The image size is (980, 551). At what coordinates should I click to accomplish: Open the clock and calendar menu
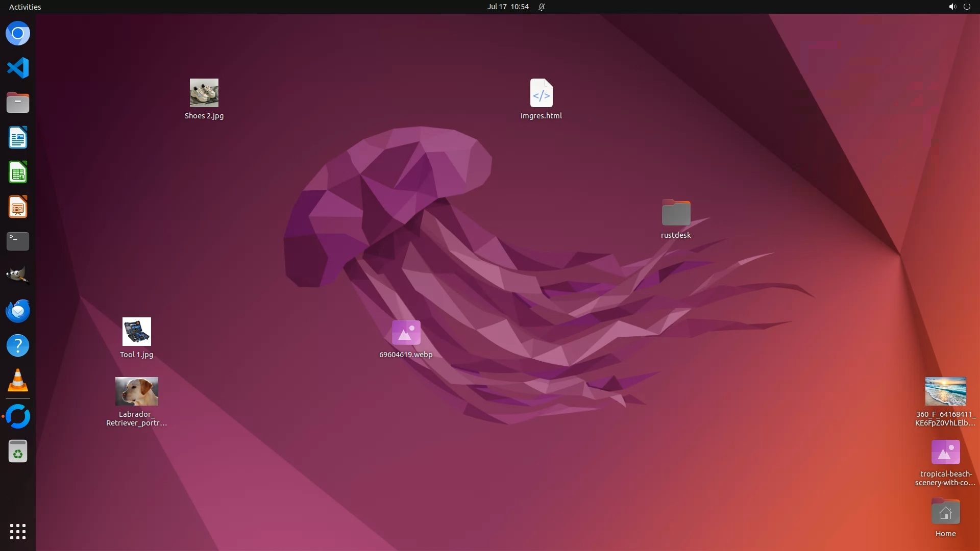click(x=507, y=7)
